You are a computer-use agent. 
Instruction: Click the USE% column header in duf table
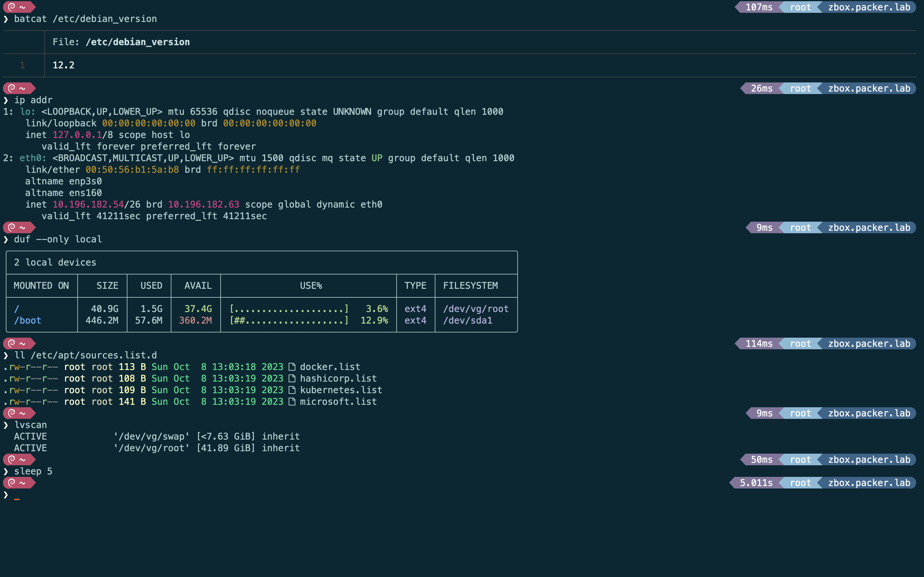[311, 285]
